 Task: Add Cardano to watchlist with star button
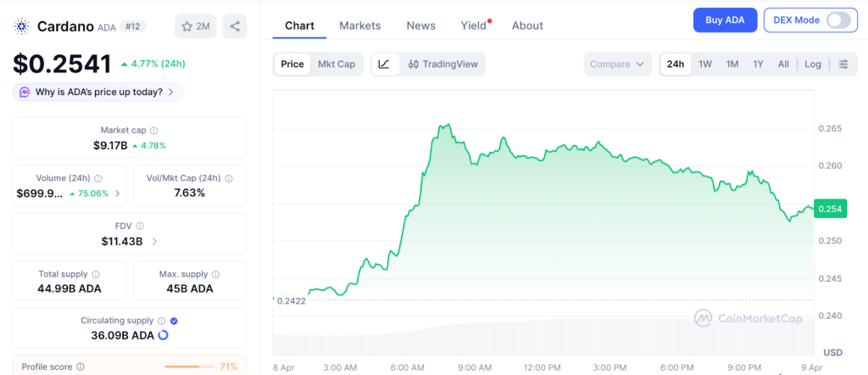coord(195,26)
